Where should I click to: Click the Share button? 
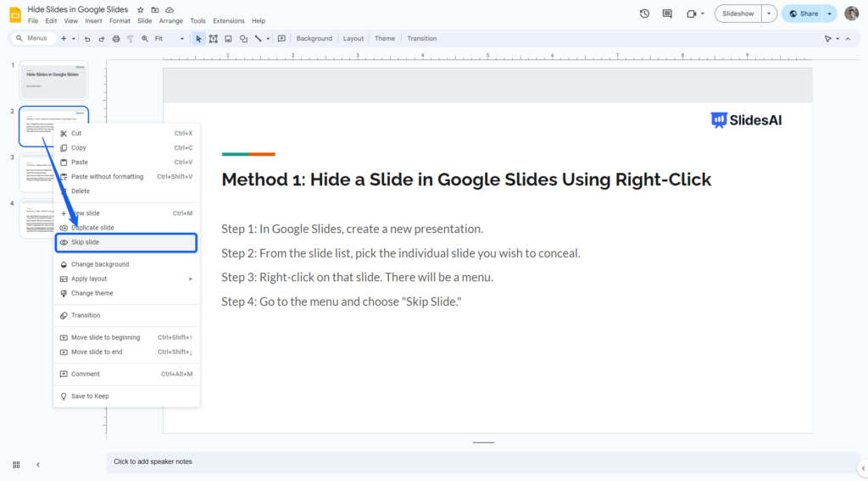(804, 14)
